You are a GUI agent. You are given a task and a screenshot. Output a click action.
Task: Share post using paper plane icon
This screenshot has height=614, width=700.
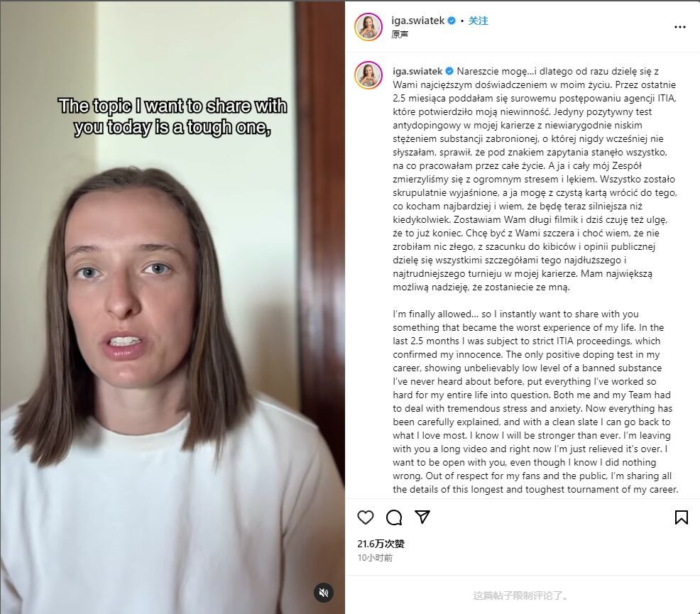[422, 517]
